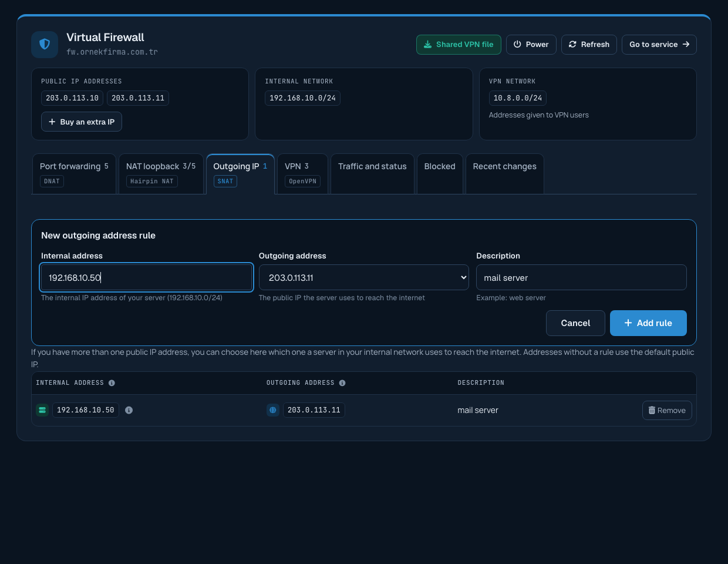This screenshot has height=564, width=728.
Task: Remove the mail server rule
Action: [x=667, y=411]
